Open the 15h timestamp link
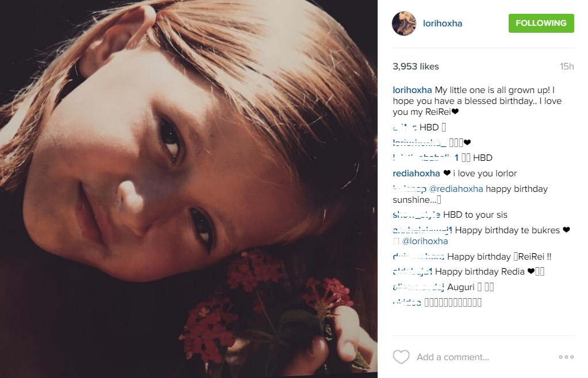The height and width of the screenshot is (378, 588). [x=567, y=66]
